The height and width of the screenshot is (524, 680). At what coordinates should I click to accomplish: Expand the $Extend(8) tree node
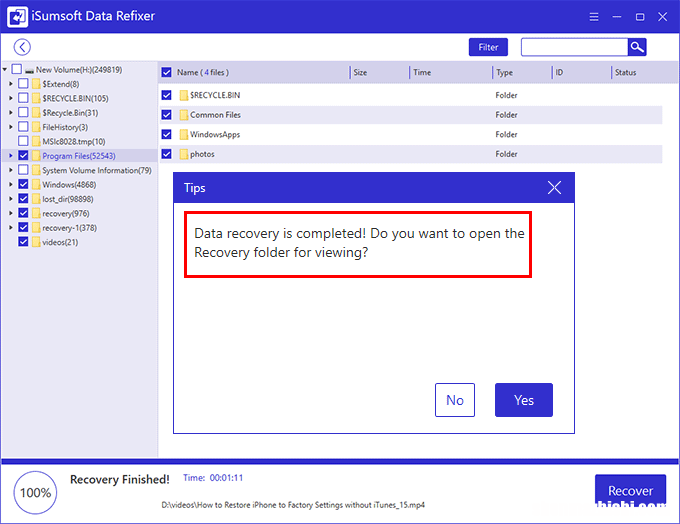tap(11, 84)
